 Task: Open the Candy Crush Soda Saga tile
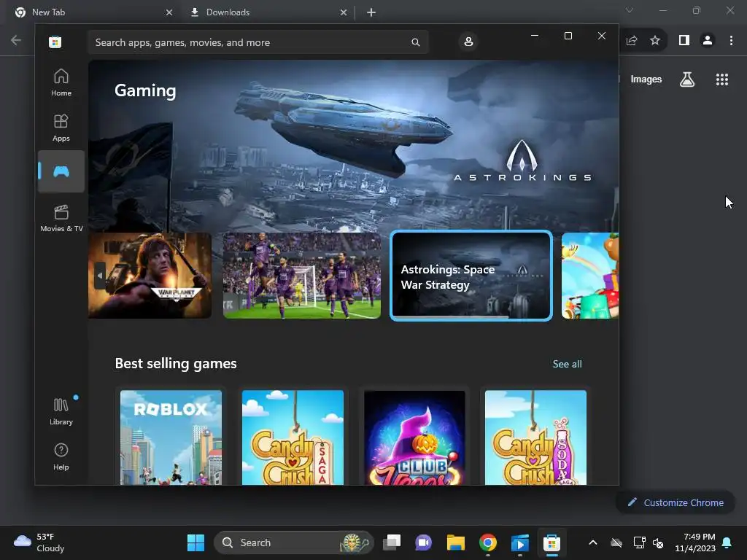(x=536, y=437)
